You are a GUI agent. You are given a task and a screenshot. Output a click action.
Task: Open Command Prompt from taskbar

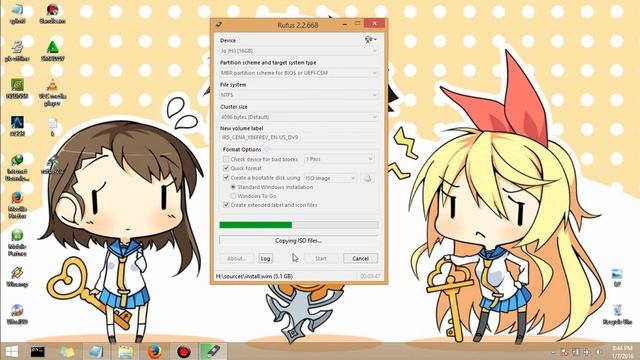[38, 351]
